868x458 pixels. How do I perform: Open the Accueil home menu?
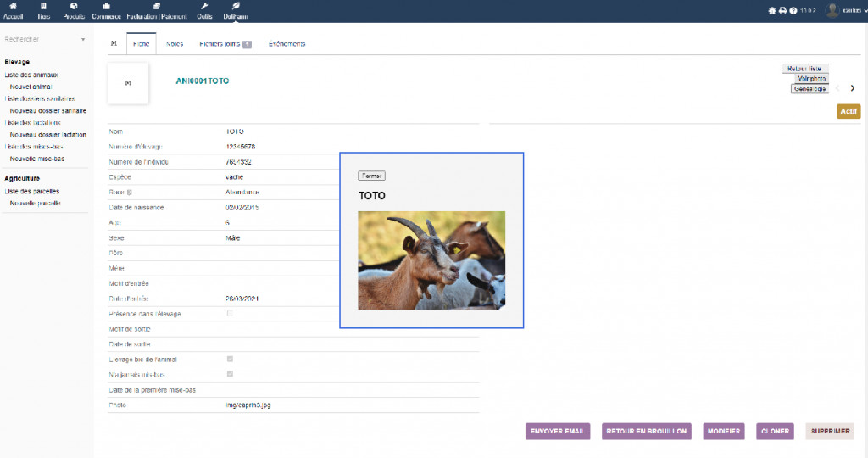click(13, 11)
